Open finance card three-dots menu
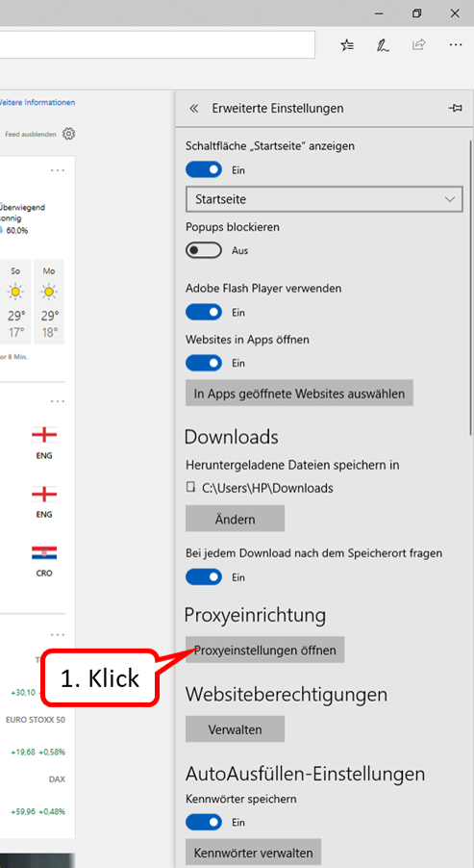Screen dimensions: 474x868 (58, 634)
